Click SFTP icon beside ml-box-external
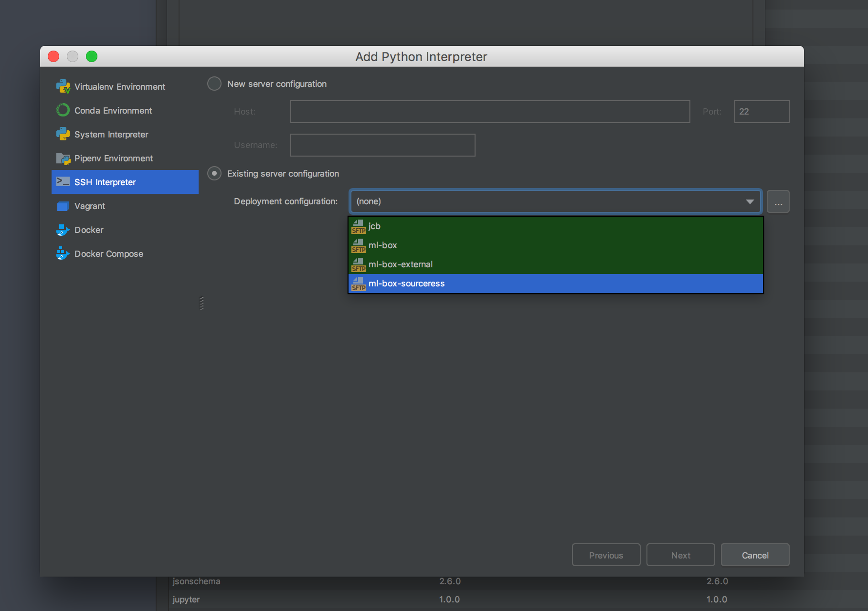This screenshot has height=611, width=868. [x=359, y=264]
